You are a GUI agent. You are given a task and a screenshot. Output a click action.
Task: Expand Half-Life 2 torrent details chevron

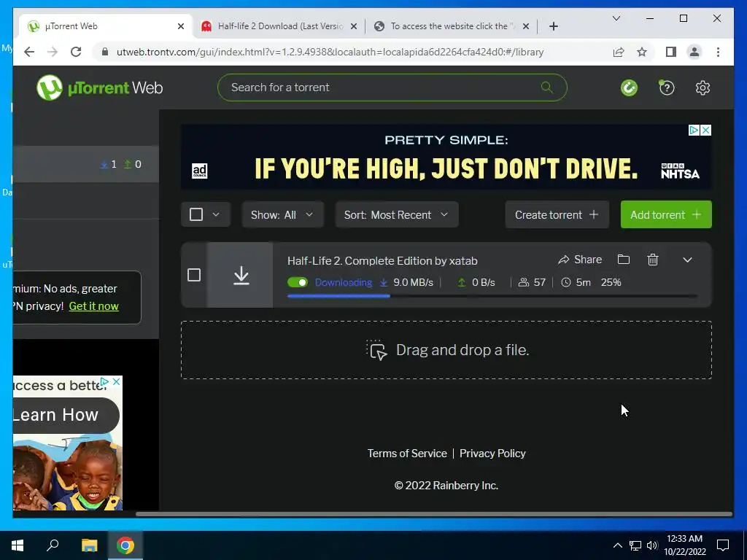click(x=687, y=260)
